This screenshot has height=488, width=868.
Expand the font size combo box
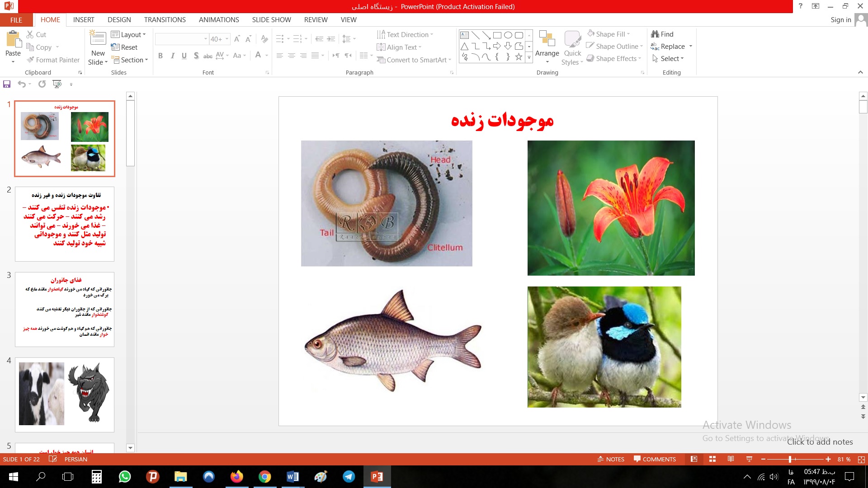(x=227, y=39)
